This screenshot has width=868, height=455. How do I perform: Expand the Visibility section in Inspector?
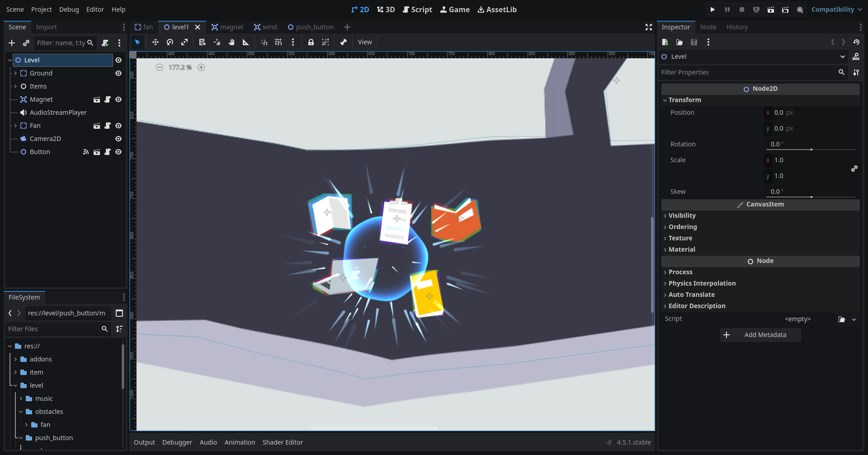[682, 216]
